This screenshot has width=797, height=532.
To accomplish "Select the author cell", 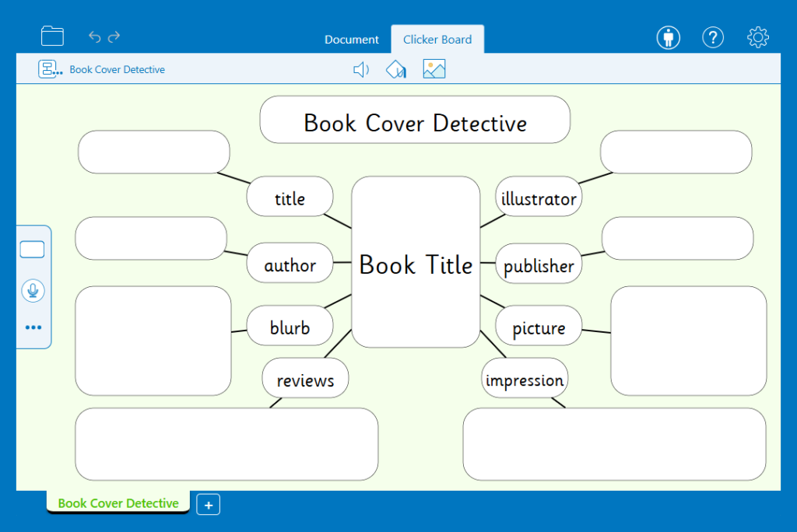I will pos(290,263).
